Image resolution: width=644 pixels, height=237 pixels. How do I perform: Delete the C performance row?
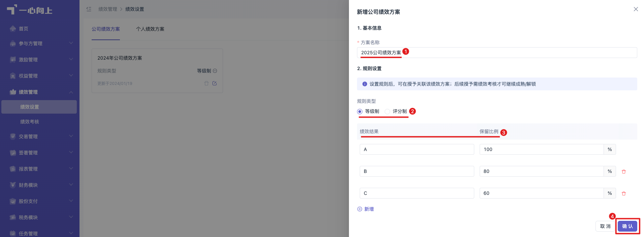coord(623,194)
